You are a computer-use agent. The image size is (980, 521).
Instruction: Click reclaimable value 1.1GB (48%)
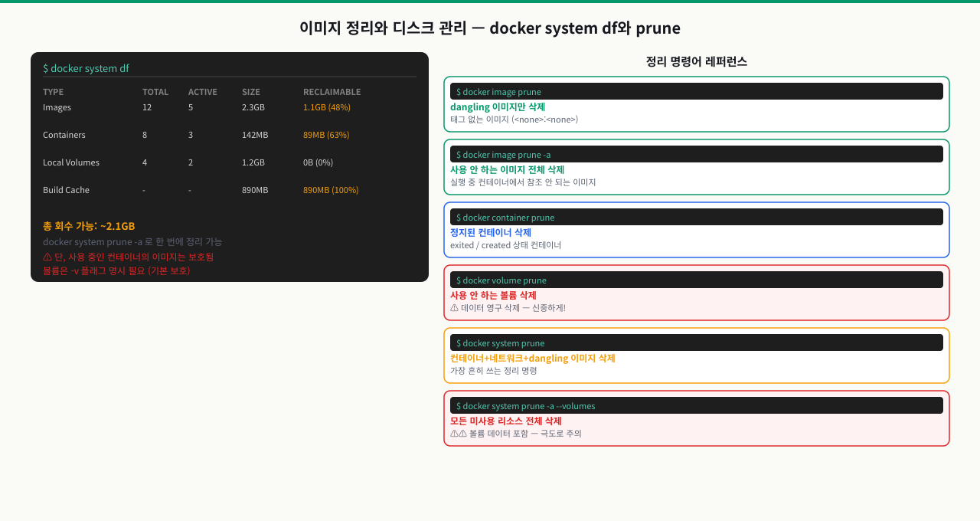click(x=327, y=107)
